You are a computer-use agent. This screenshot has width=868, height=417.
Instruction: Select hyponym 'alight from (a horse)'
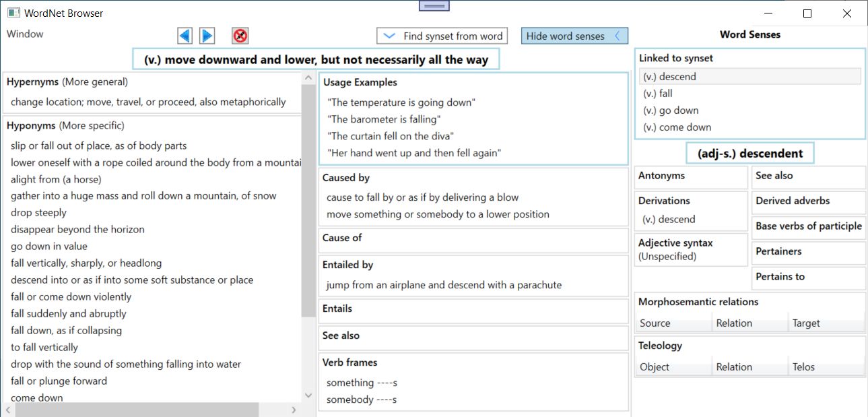[56, 179]
